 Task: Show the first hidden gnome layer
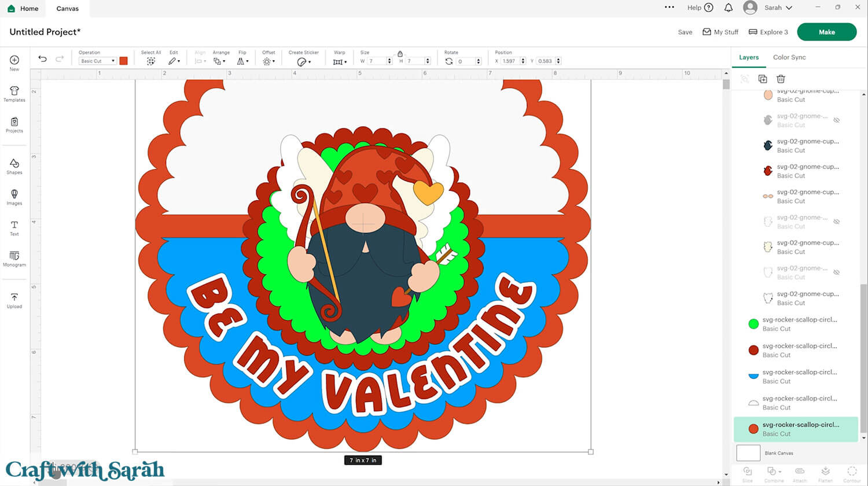pos(836,120)
